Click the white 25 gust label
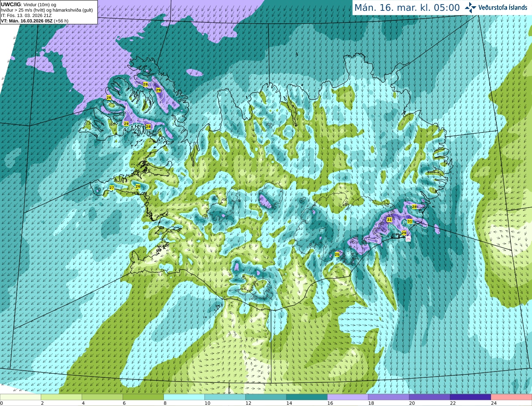The width and height of the screenshot is (532, 406). (408, 239)
